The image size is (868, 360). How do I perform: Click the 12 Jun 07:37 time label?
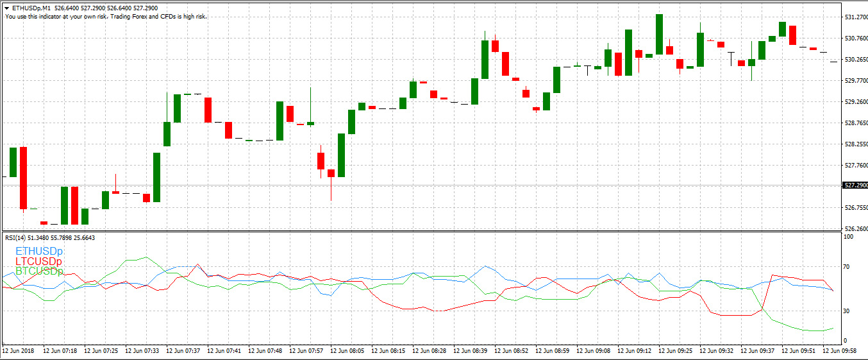(184, 351)
